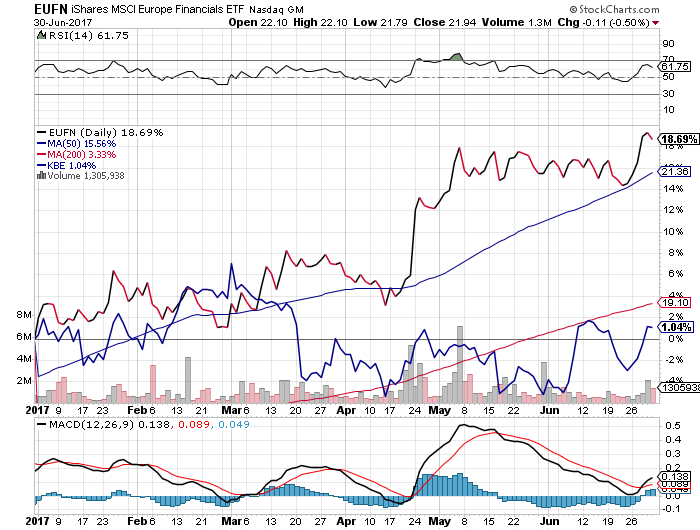The image size is (700, 530).
Task: Click the 8M volume axis label
Action: 25,315
